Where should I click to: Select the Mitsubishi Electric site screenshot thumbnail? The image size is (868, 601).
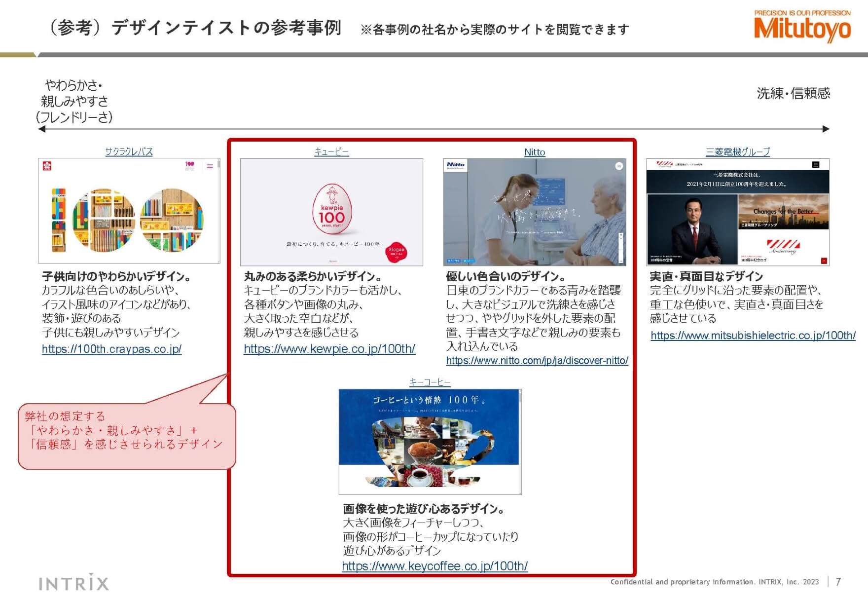[x=738, y=212]
